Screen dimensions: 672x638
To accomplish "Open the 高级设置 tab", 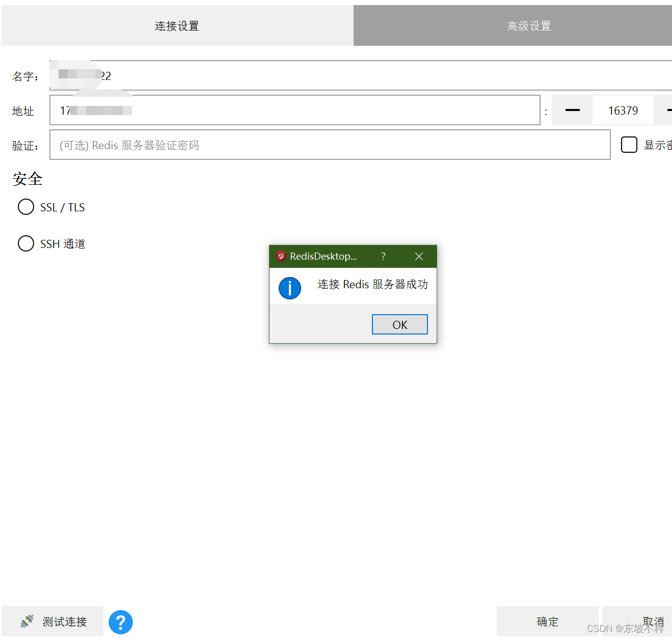I will click(513, 25).
